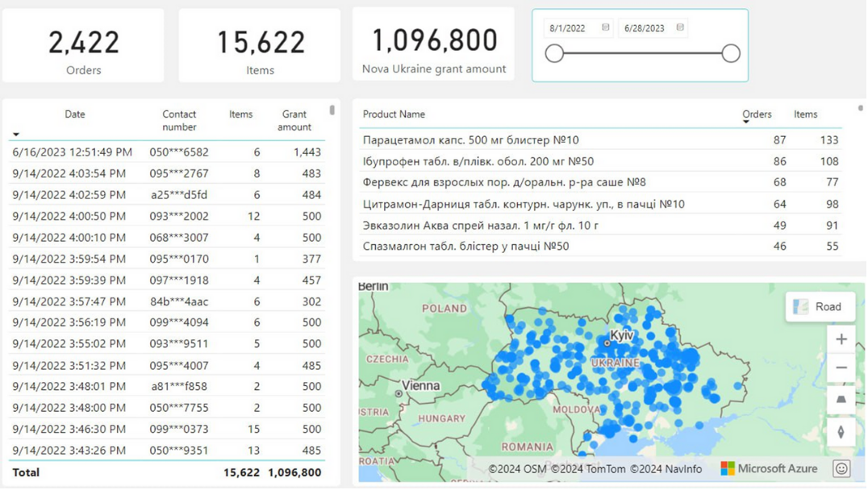Select row 9/14/2022 3:46:30 PM
Screen dimensions: 868x490
click(167, 430)
